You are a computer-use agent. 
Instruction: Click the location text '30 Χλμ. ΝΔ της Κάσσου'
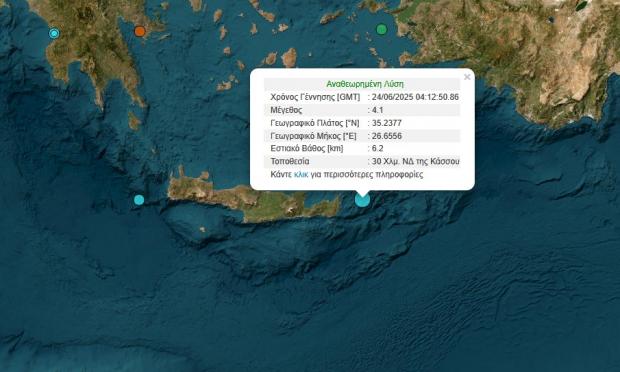pyautogui.click(x=416, y=161)
